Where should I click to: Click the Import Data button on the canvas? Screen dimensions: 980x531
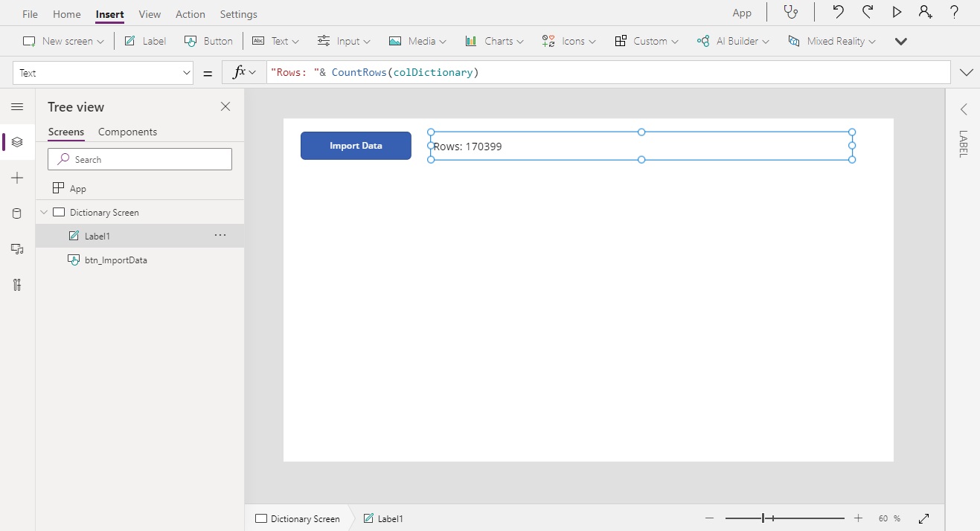pos(356,146)
